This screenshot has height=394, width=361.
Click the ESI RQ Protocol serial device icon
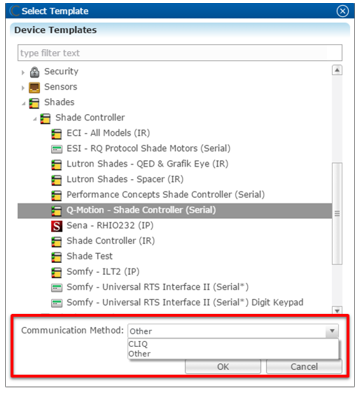(57, 149)
